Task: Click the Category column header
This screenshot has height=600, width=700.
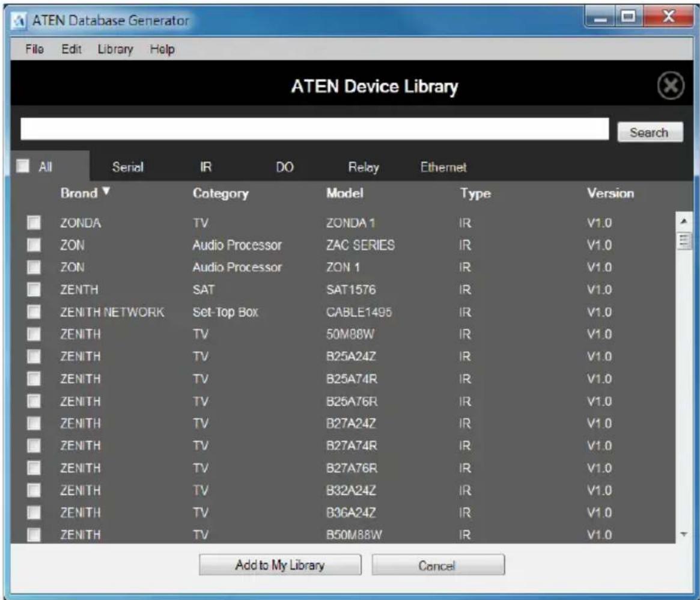Action: coord(221,194)
